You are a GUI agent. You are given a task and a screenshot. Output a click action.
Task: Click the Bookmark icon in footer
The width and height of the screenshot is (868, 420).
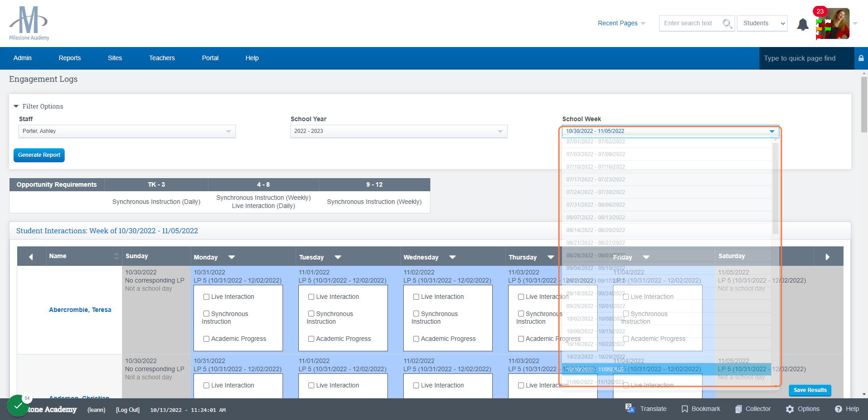(x=684, y=409)
